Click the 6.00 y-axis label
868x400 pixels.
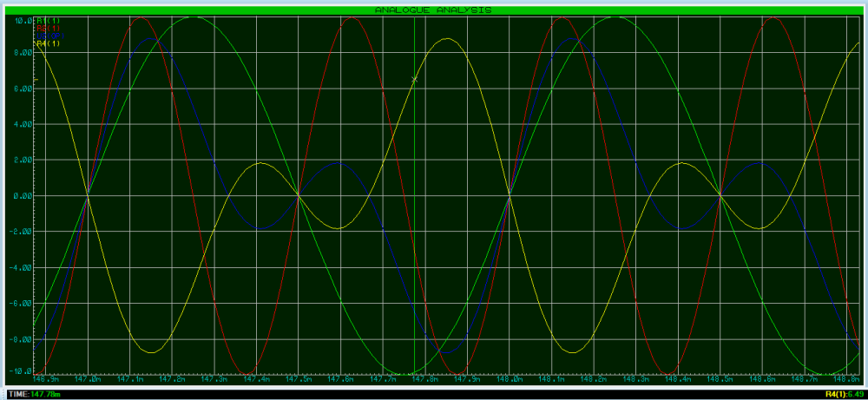pos(22,89)
